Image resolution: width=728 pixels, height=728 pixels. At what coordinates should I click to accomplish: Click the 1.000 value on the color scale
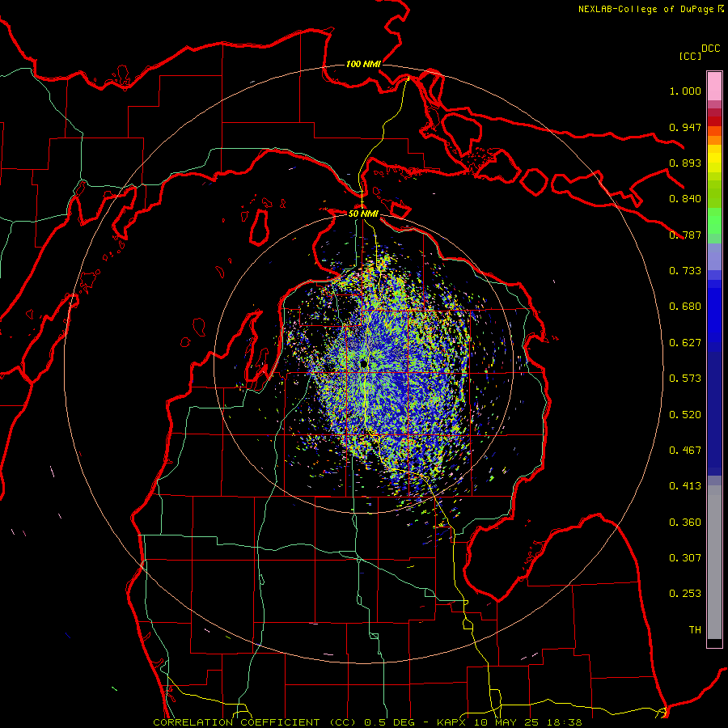point(685,91)
